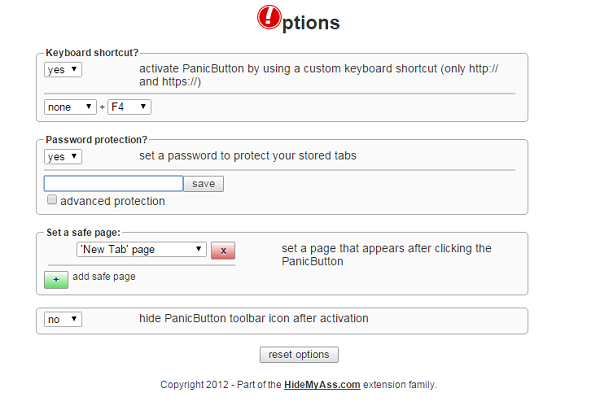Click the password input field
The image size is (600, 419).
click(113, 184)
